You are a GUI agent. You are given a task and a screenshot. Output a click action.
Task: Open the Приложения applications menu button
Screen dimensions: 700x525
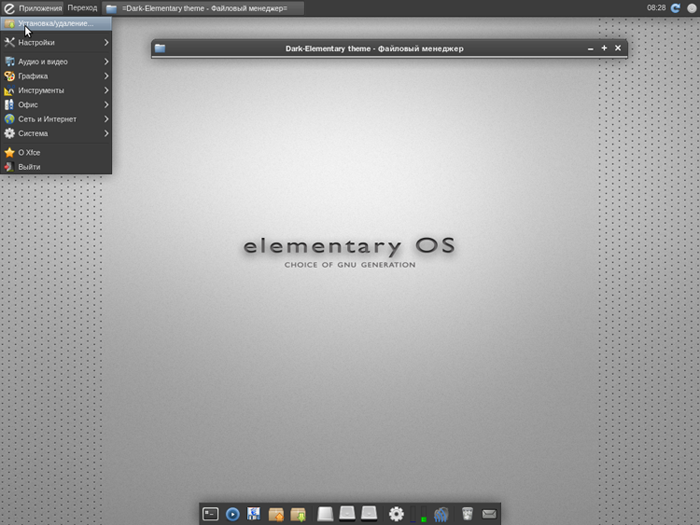32,8
